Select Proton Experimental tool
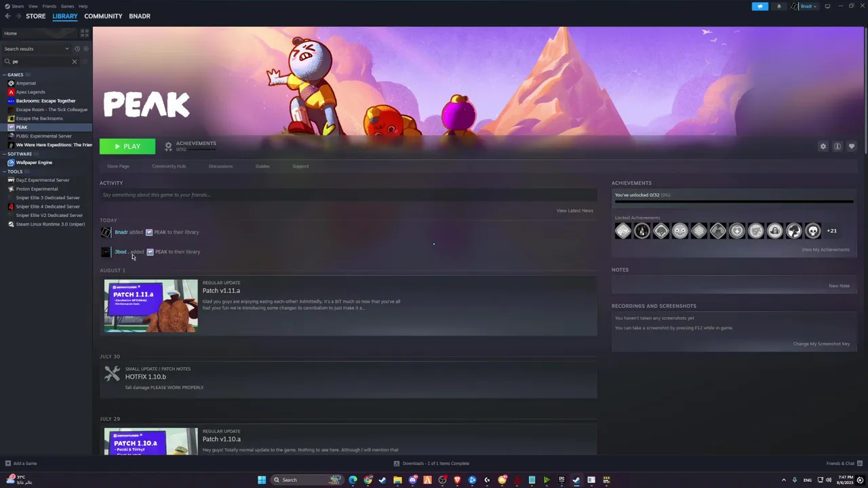The image size is (868, 488). coord(37,189)
